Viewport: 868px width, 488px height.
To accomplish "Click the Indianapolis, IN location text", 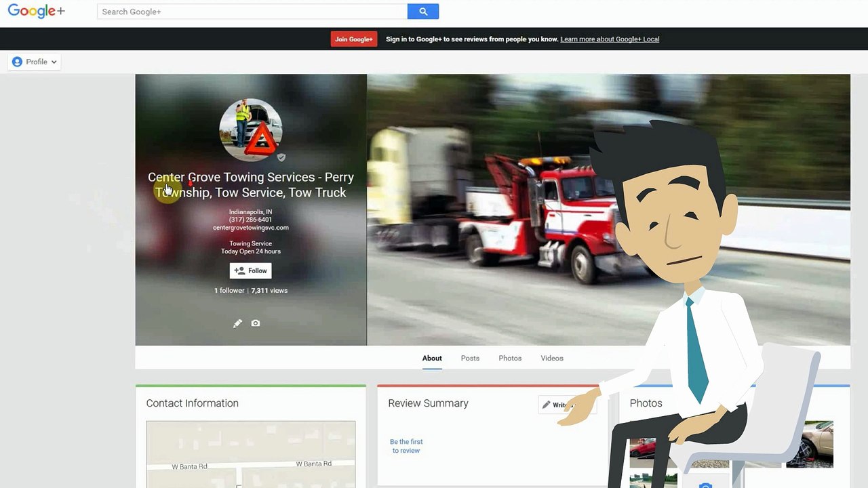I will click(250, 212).
